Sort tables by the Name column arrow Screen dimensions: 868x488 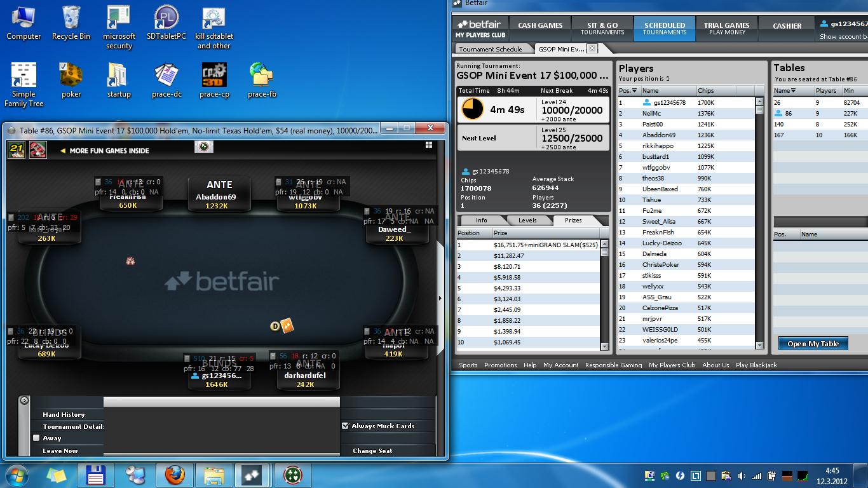pos(793,91)
